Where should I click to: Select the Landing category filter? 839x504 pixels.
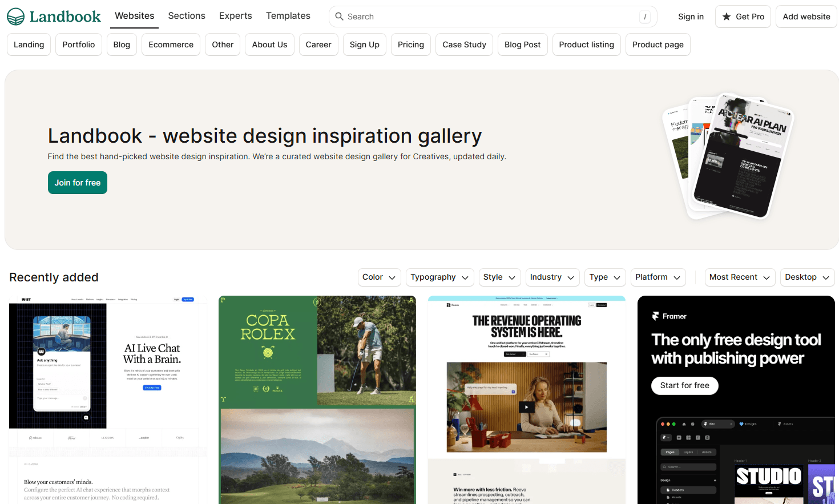pyautogui.click(x=29, y=45)
